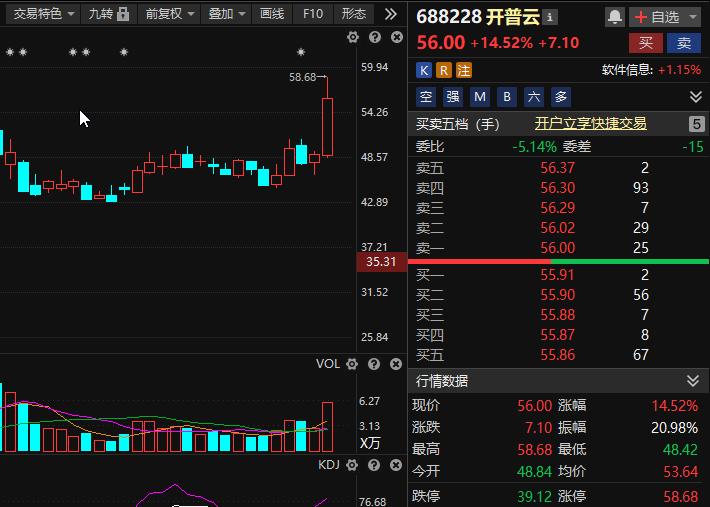Click the stock info 'i' icon beside 开普云
The width and height of the screenshot is (710, 507).
click(x=550, y=17)
